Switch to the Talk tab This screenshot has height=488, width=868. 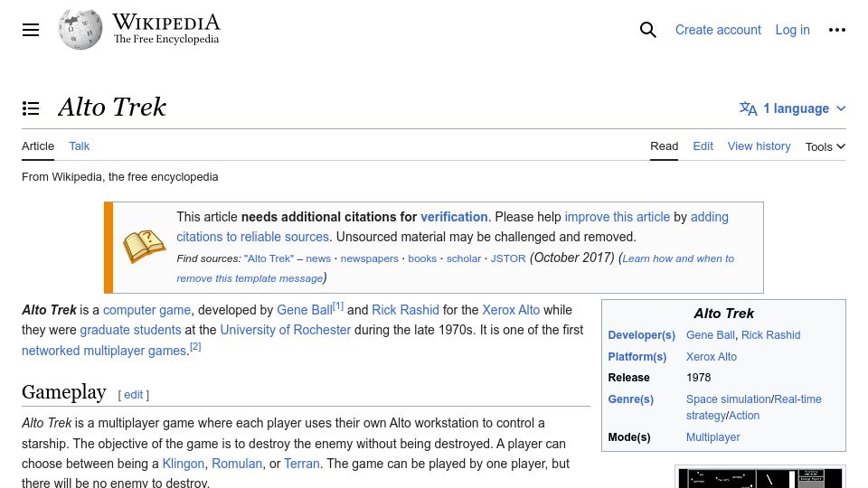[x=80, y=146]
